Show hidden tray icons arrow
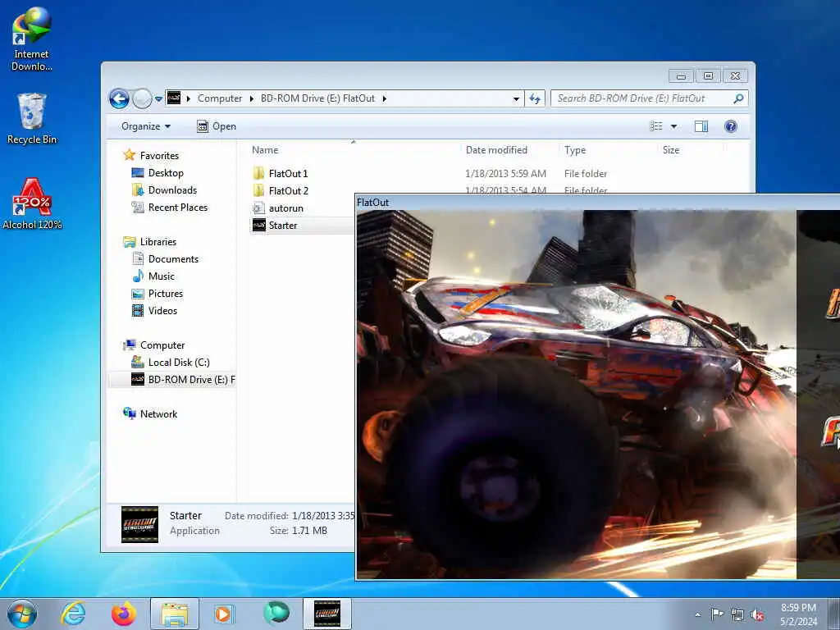The width and height of the screenshot is (840, 630). [x=697, y=614]
